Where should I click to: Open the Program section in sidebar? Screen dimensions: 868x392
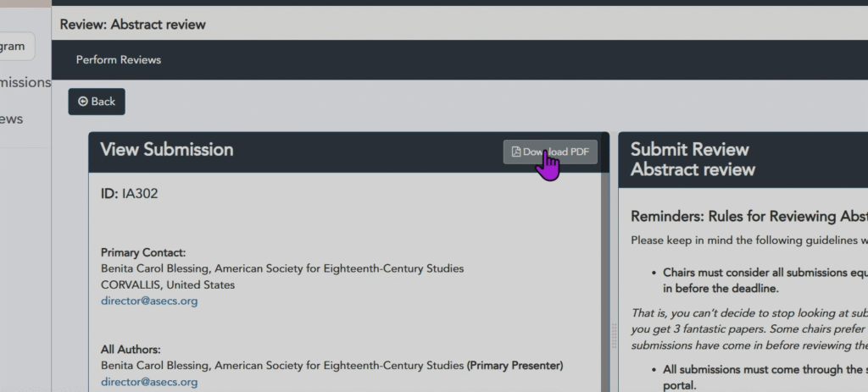pos(15,47)
